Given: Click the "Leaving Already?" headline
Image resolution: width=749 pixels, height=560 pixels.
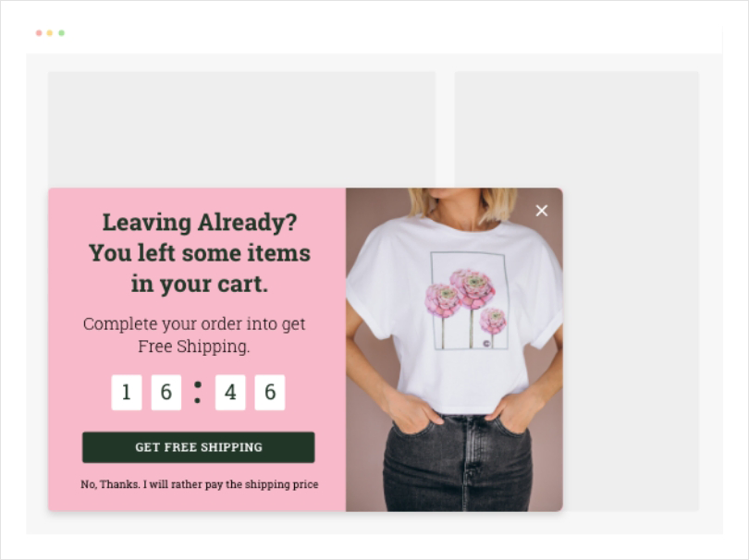Looking at the screenshot, I should (x=200, y=223).
